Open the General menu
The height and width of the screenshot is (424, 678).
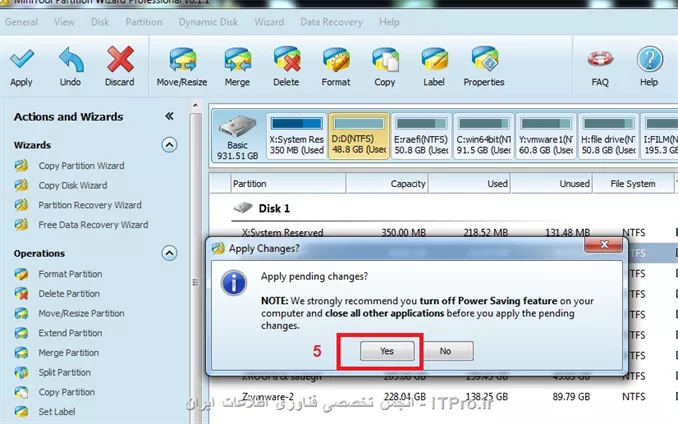[x=21, y=22]
